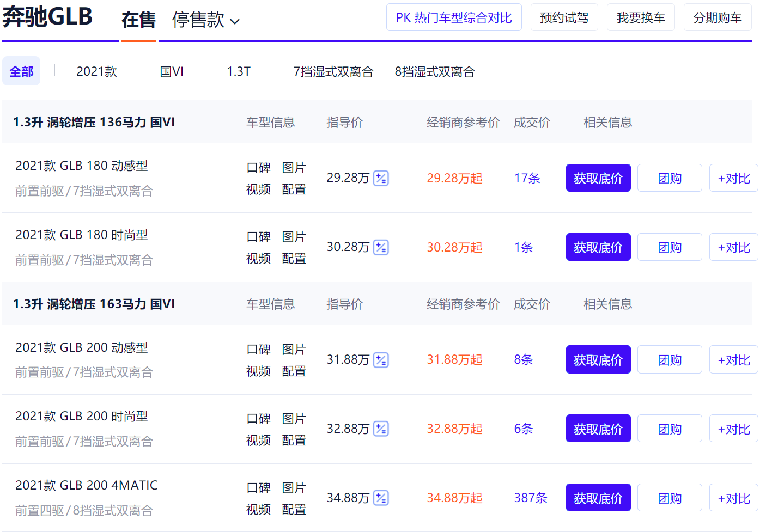The image size is (772, 532).
Task: Filter by 8挡湿式双离合
Action: tap(435, 71)
